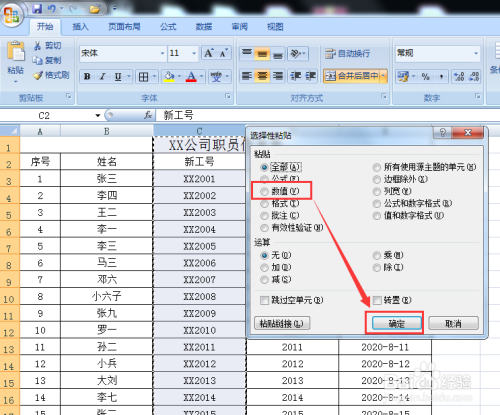This screenshot has height=415, width=500.
Task: Apply cell borders
Action: tap(143, 77)
